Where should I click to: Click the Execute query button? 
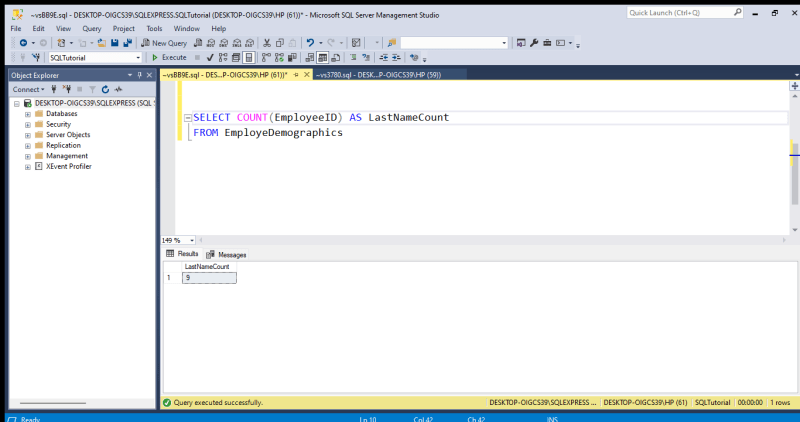(169, 58)
